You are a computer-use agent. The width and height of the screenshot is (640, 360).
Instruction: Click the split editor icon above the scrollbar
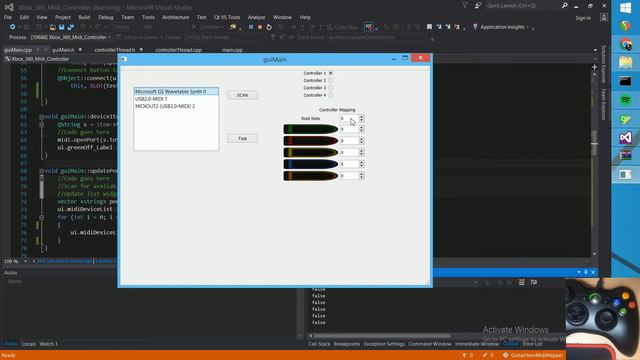[x=594, y=67]
